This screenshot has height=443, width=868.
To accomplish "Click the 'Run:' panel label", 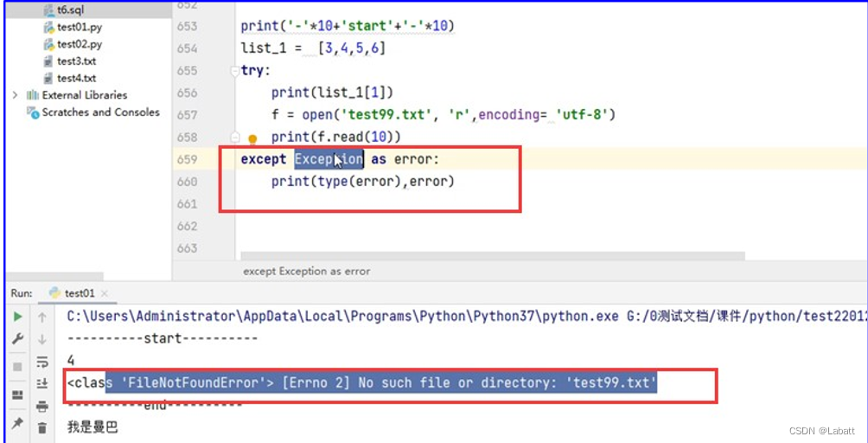I will pos(22,293).
